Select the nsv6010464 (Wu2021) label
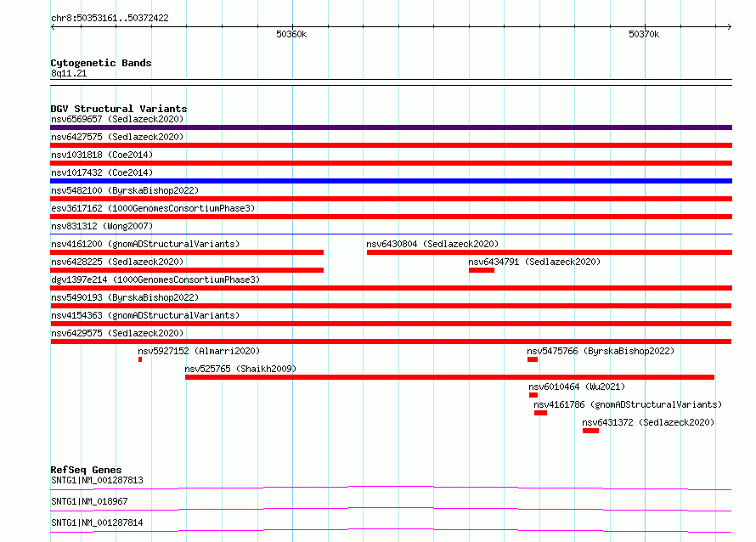This screenshot has width=756, height=542. click(x=577, y=387)
